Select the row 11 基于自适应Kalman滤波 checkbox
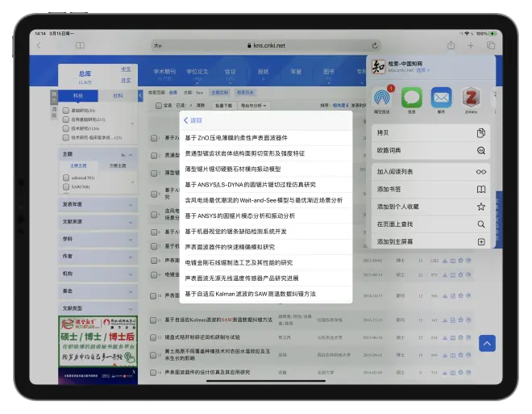Viewport: 532px width, 414px height. click(x=153, y=320)
